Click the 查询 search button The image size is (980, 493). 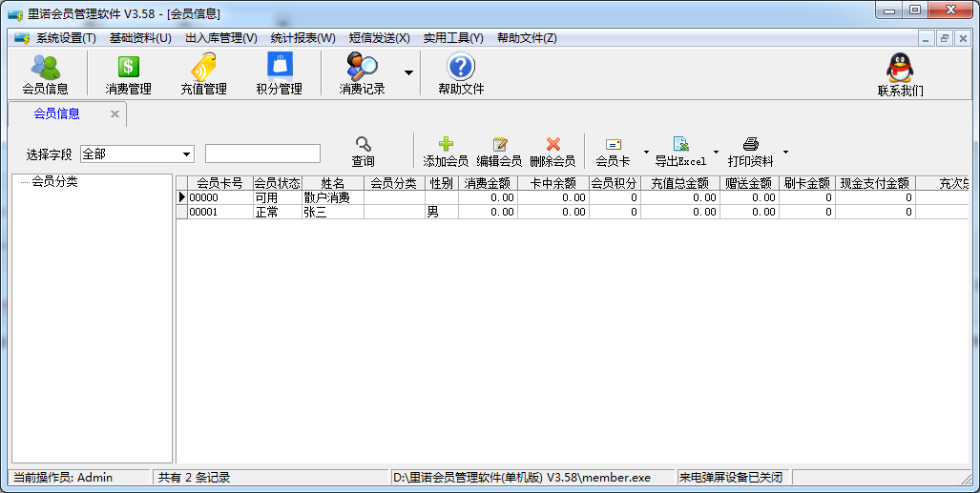tap(363, 153)
